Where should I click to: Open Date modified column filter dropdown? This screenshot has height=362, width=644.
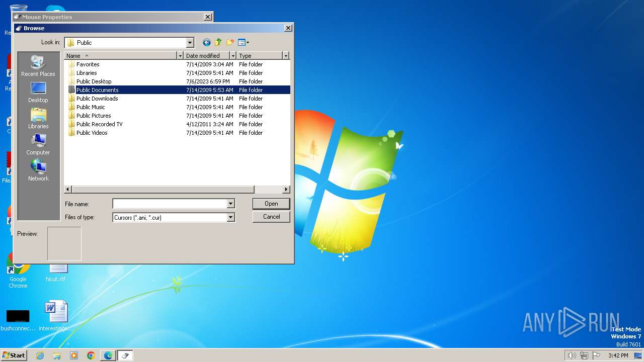point(233,55)
